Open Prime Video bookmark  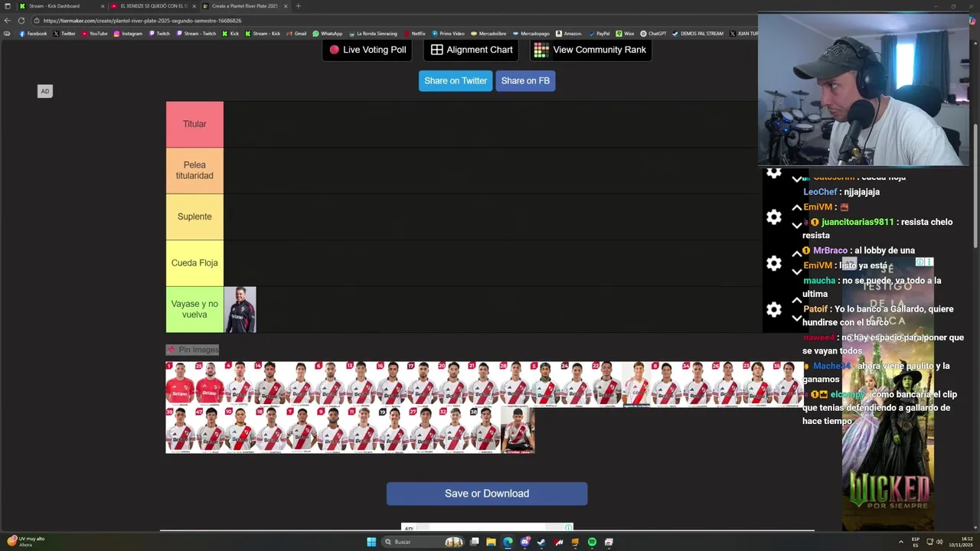pyautogui.click(x=448, y=34)
